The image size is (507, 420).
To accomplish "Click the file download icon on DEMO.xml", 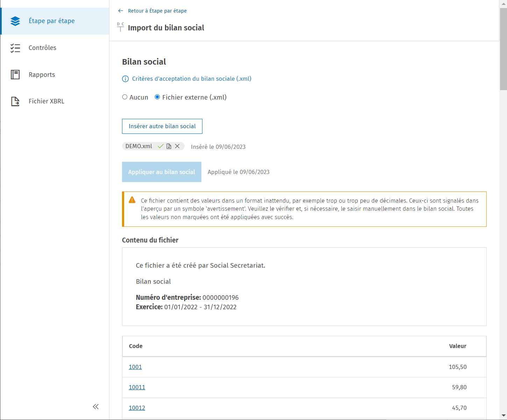I will coord(169,146).
